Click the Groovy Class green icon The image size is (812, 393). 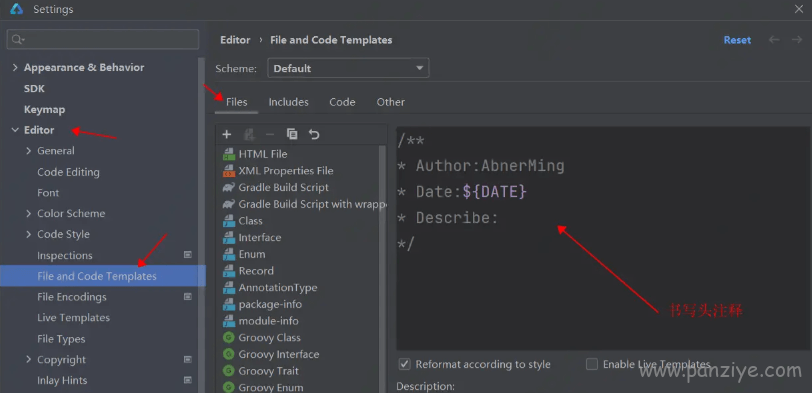[x=228, y=338]
